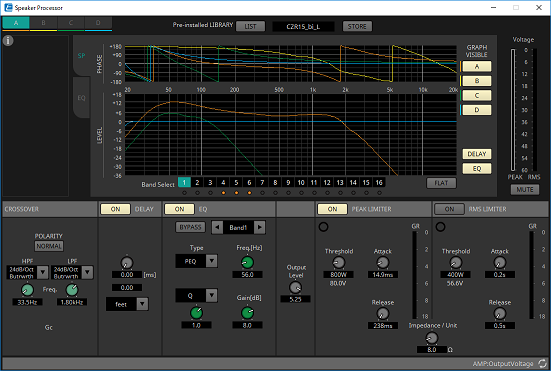Click the Speaker Processor app icon in title bar
The width and height of the screenshot is (551, 371).
[x=8, y=7]
